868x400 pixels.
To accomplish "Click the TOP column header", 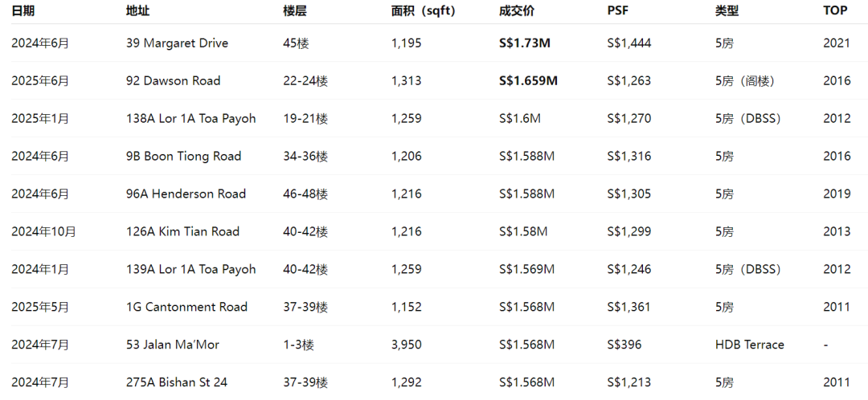I will click(835, 11).
